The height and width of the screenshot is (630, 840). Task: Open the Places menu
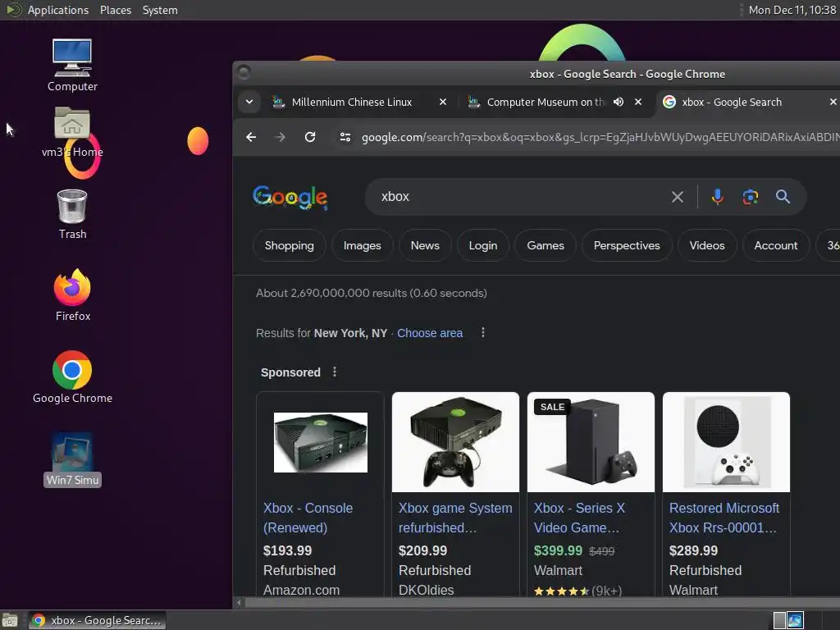[115, 10]
